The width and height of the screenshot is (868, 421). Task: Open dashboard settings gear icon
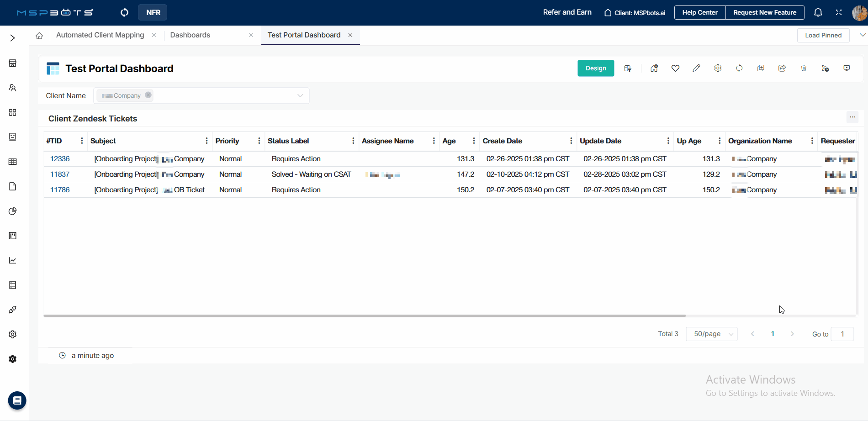718,68
